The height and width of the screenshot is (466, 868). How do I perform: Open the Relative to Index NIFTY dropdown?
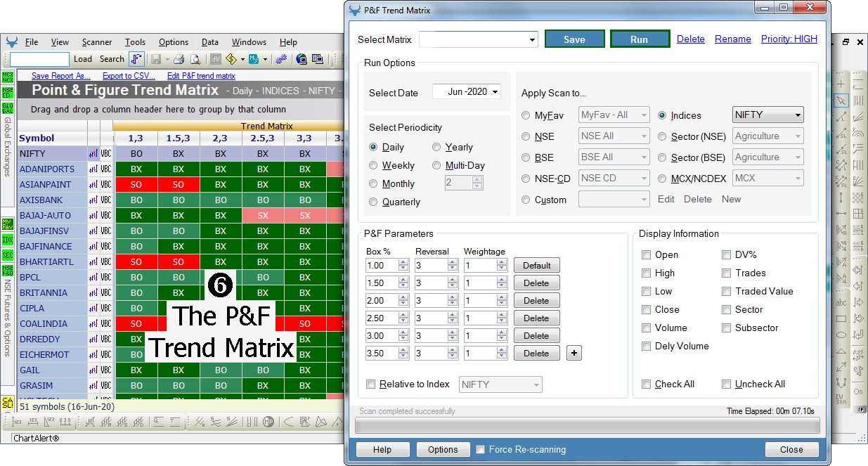[x=500, y=384]
